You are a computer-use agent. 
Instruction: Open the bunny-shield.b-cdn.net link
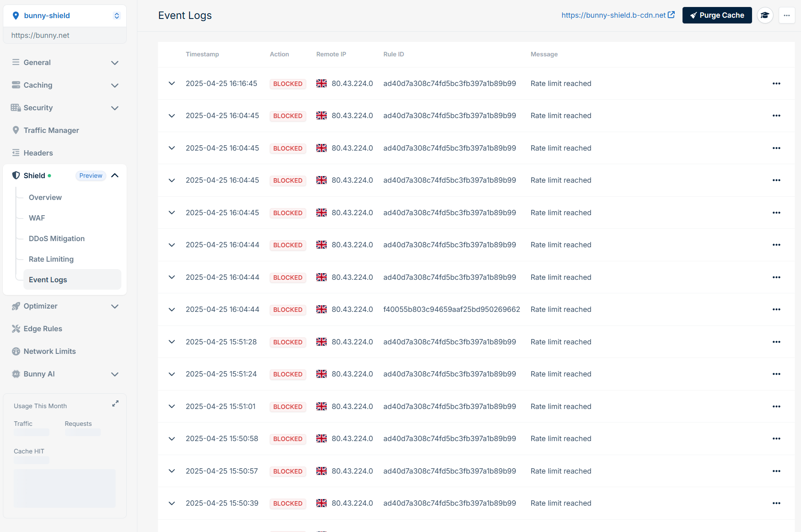[613, 15]
